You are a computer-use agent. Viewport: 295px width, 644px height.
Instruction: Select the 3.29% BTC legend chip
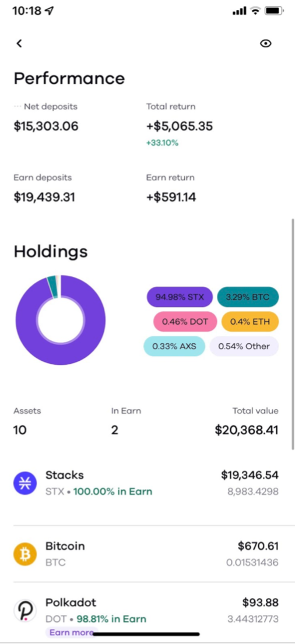tap(248, 297)
